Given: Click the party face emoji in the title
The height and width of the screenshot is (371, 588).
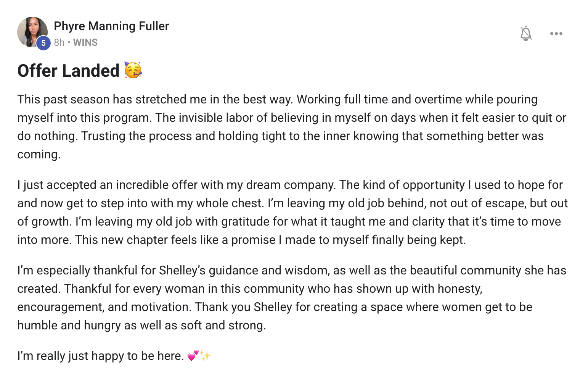Looking at the screenshot, I should point(133,70).
